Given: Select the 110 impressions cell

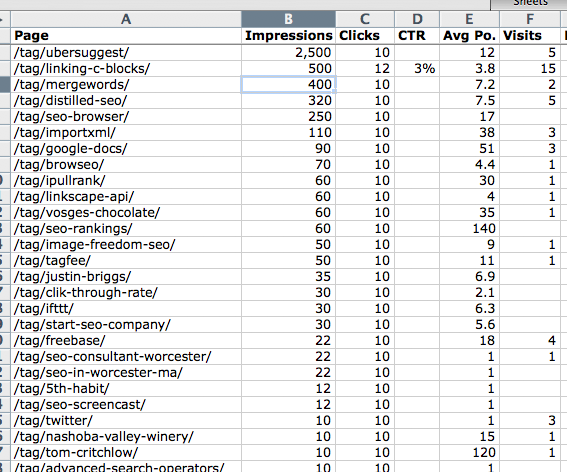Looking at the screenshot, I should [x=288, y=133].
